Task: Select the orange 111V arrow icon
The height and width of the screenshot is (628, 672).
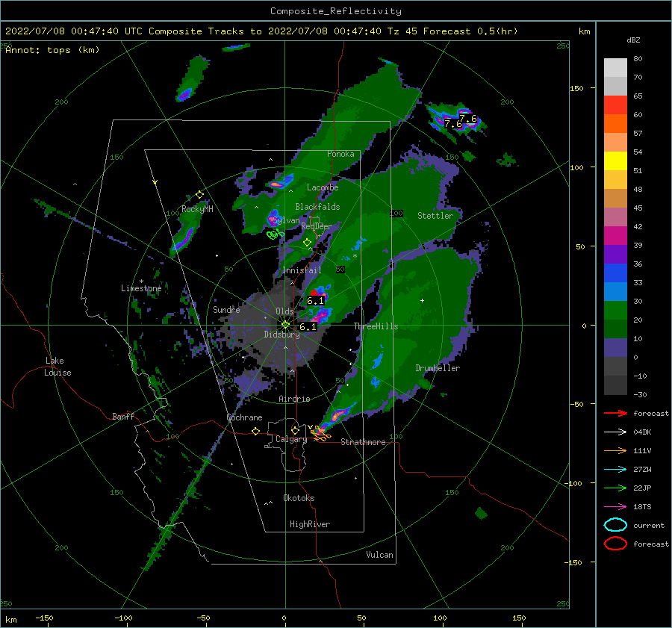Action: [615, 450]
